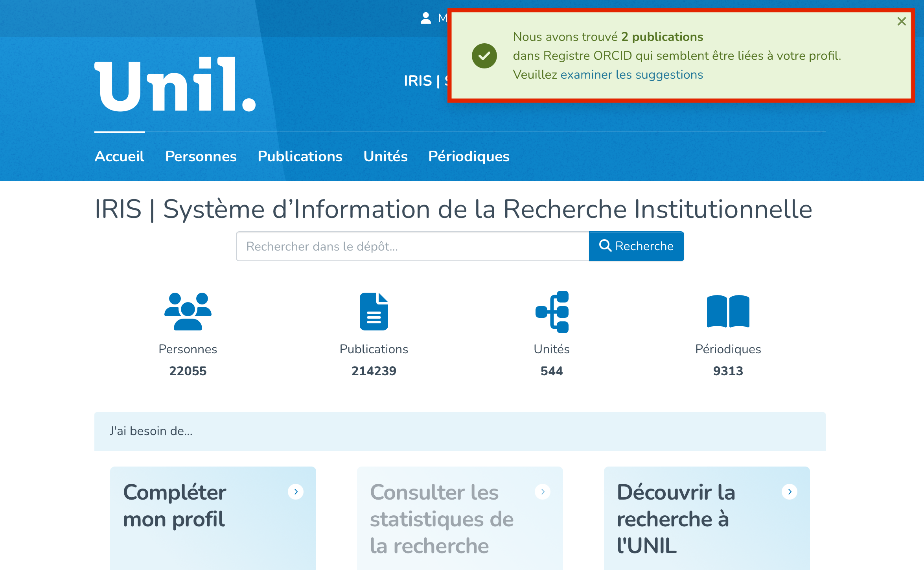Viewport: 924px width, 570px height.
Task: Follow the 'examiner les suggestions' link
Action: pyautogui.click(x=631, y=75)
